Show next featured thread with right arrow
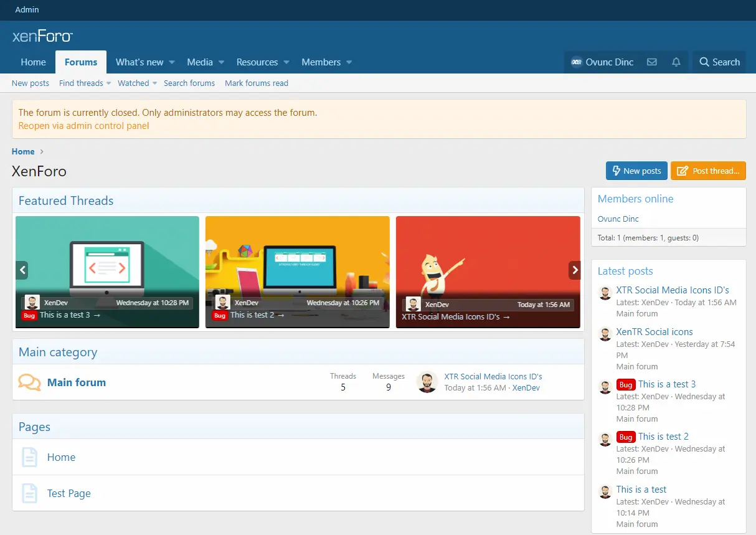Viewport: 756px width, 535px height. click(574, 270)
